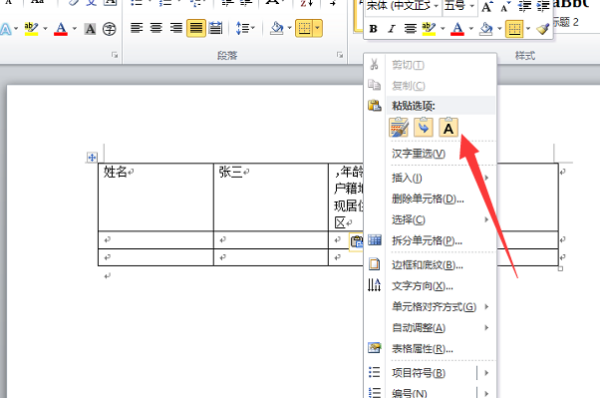
Task: Open mini toolbar shading dropdown arrow
Action: point(499,29)
